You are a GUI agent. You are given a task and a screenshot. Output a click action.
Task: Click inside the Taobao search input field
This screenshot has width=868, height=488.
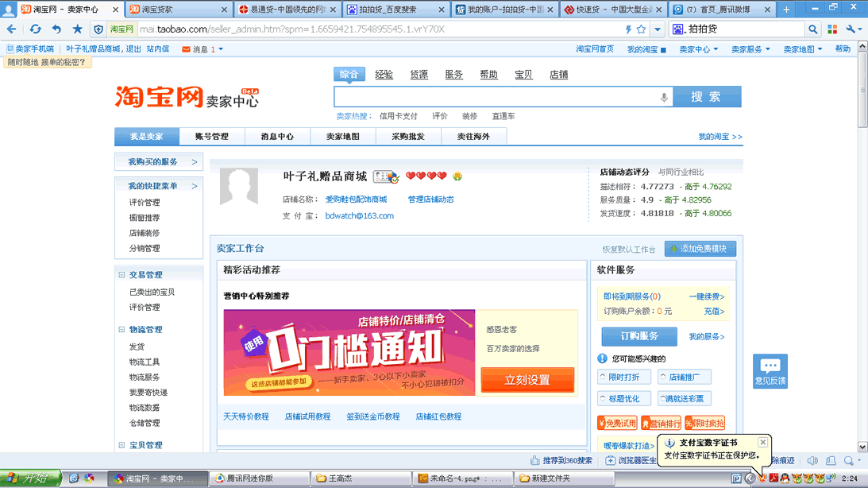(x=496, y=97)
